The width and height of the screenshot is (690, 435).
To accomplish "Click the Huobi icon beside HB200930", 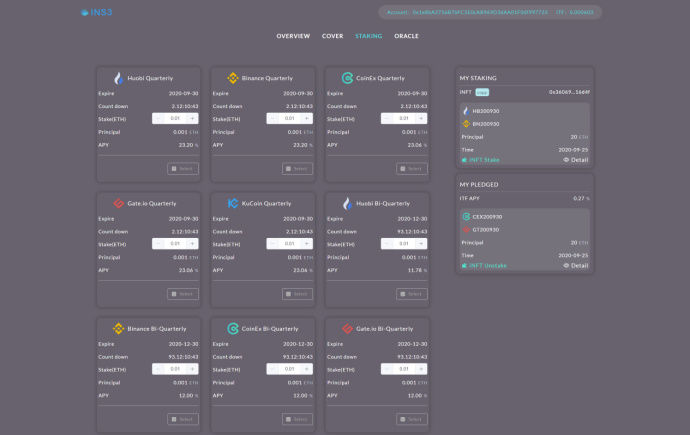I will click(466, 111).
